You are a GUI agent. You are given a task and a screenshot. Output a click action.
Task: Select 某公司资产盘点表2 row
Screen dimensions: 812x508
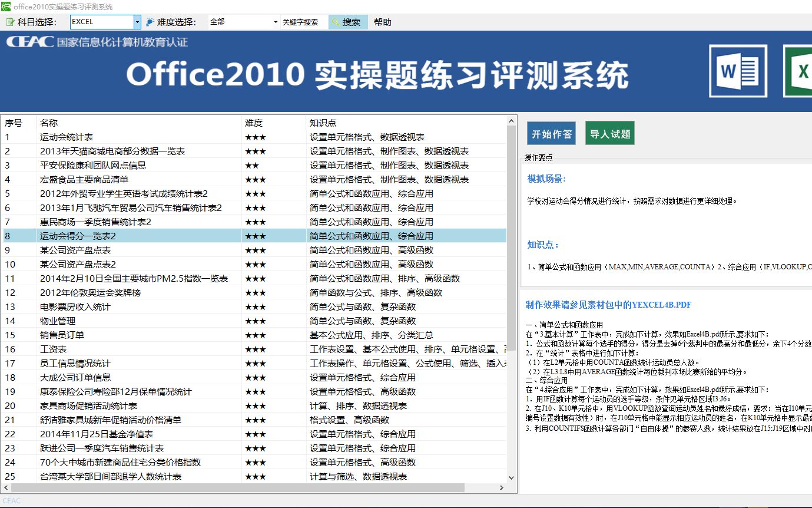pyautogui.click(x=254, y=264)
